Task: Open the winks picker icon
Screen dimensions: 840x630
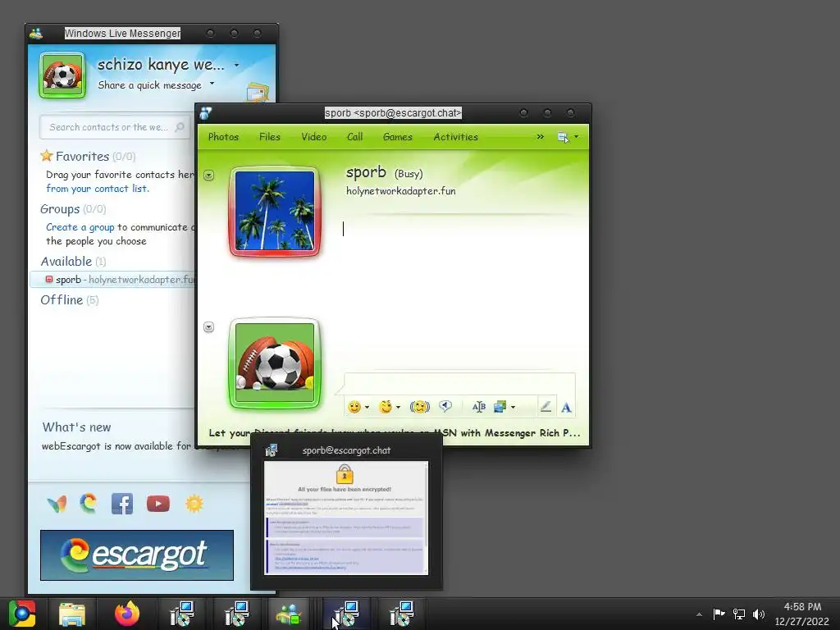Action: (x=386, y=407)
